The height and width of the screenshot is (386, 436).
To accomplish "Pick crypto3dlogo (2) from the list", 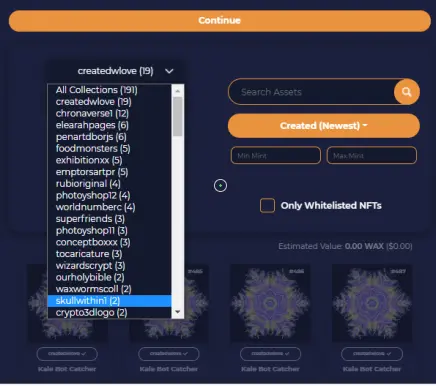I will tap(109, 312).
